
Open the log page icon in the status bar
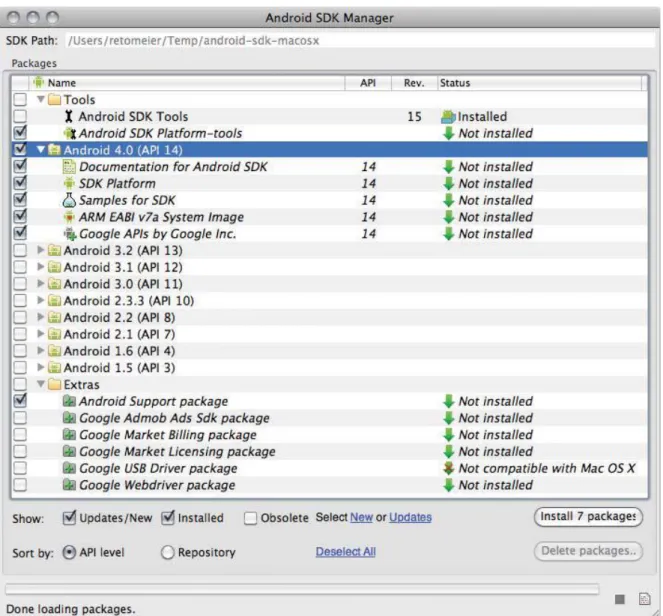pyautogui.click(x=644, y=599)
